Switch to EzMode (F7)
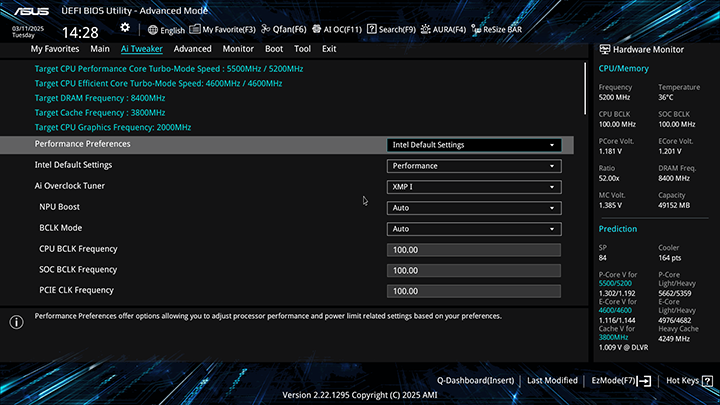 click(620, 381)
